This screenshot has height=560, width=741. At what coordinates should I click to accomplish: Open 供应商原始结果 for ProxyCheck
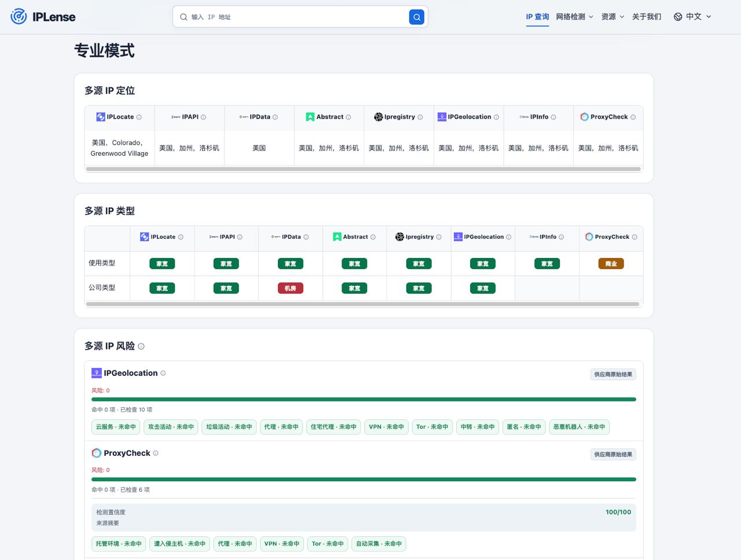coord(613,454)
